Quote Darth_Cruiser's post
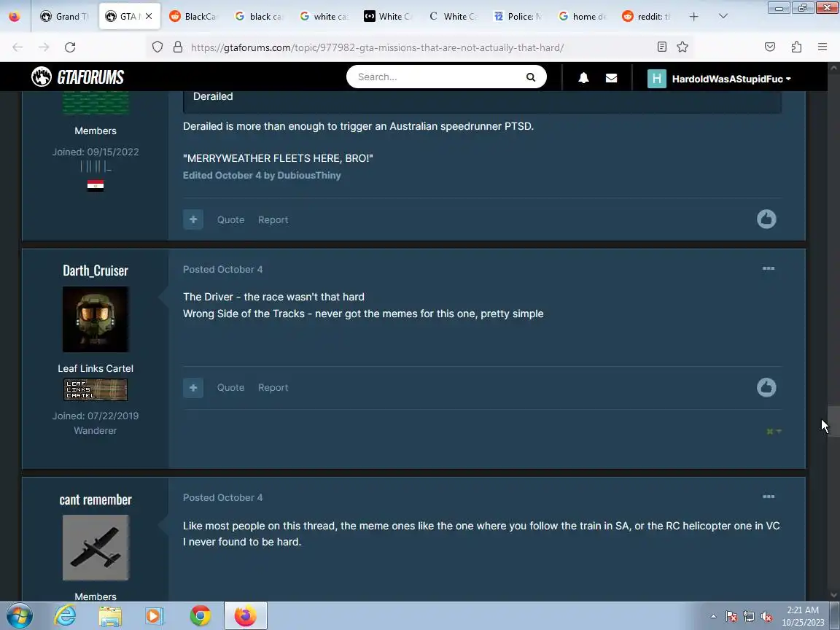This screenshot has width=840, height=630. tap(230, 387)
